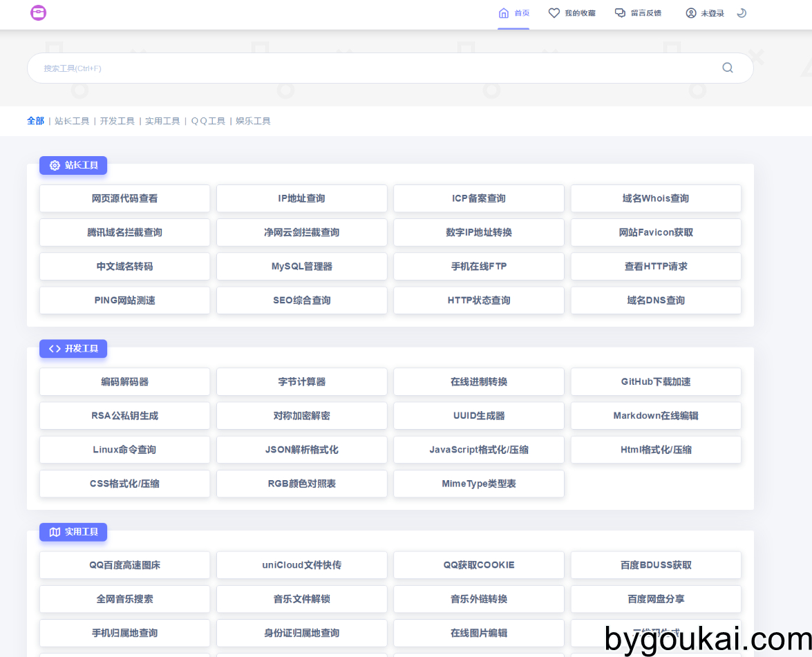Open 域名Whois查询 tool

[x=656, y=198]
